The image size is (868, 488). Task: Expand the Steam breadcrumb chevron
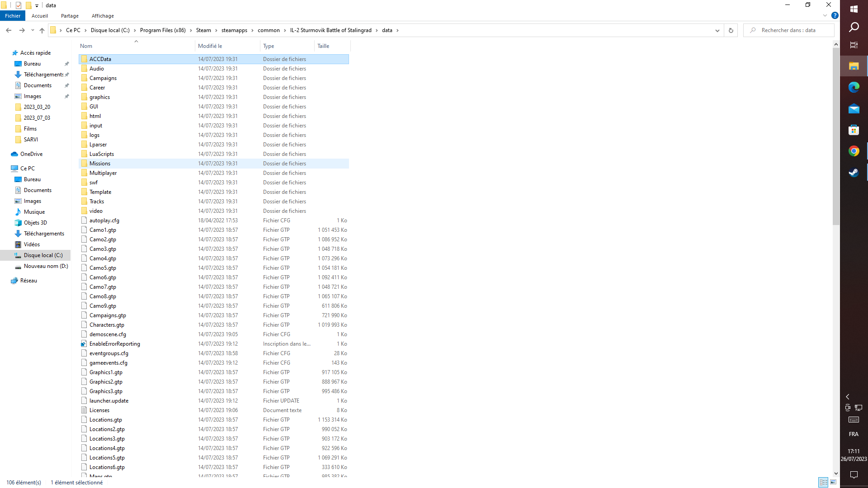pyautogui.click(x=217, y=30)
